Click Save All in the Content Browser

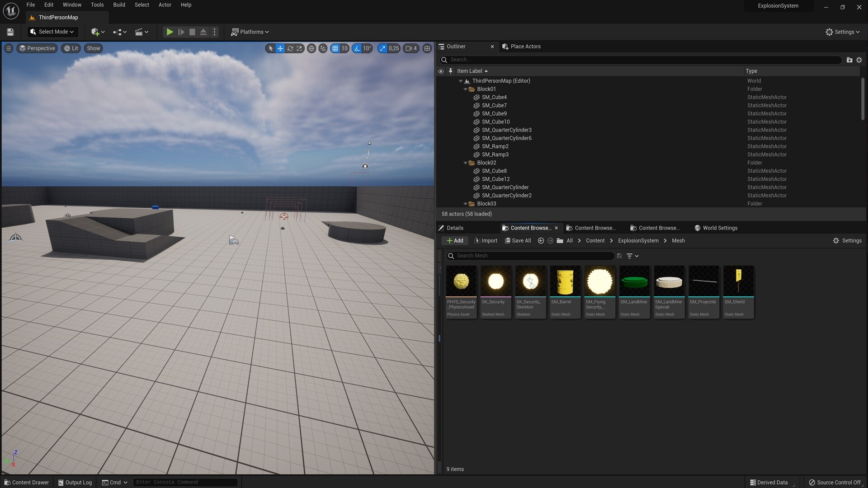click(518, 240)
